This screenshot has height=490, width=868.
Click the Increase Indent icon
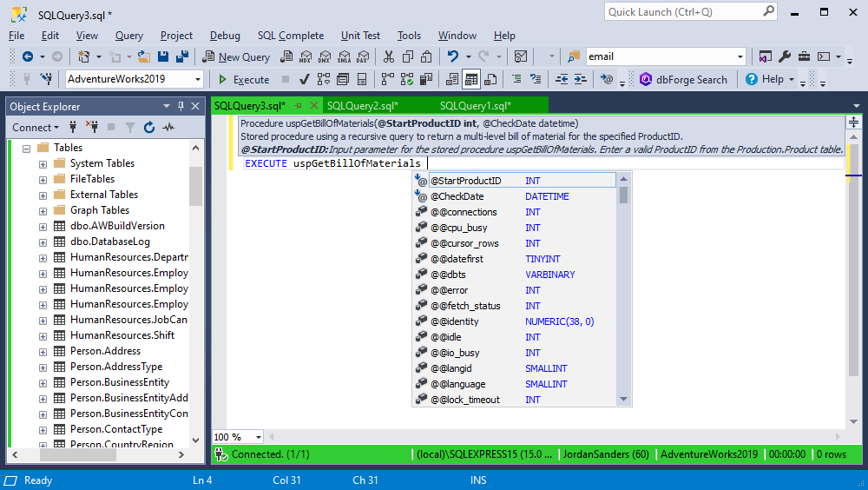[x=580, y=79]
